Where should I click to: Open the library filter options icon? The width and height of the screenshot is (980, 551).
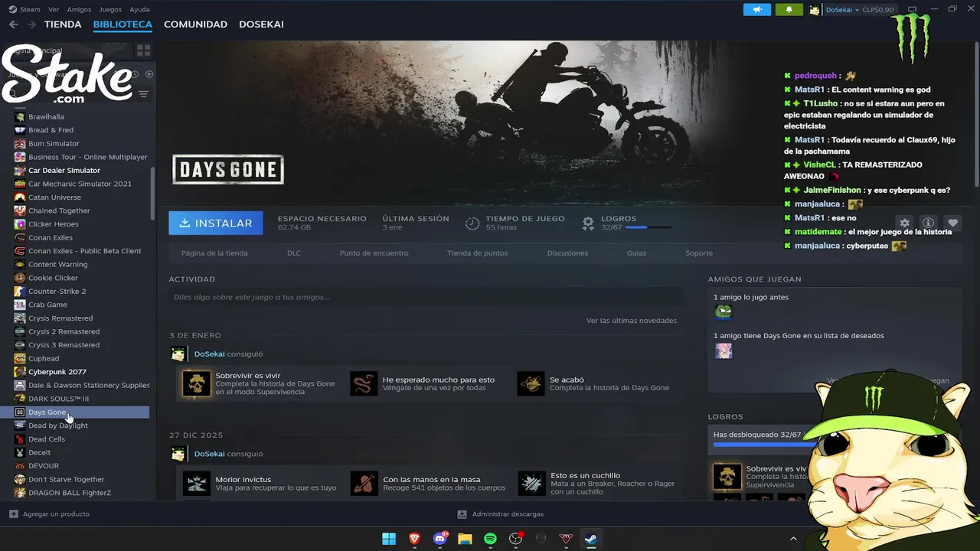pyautogui.click(x=143, y=94)
